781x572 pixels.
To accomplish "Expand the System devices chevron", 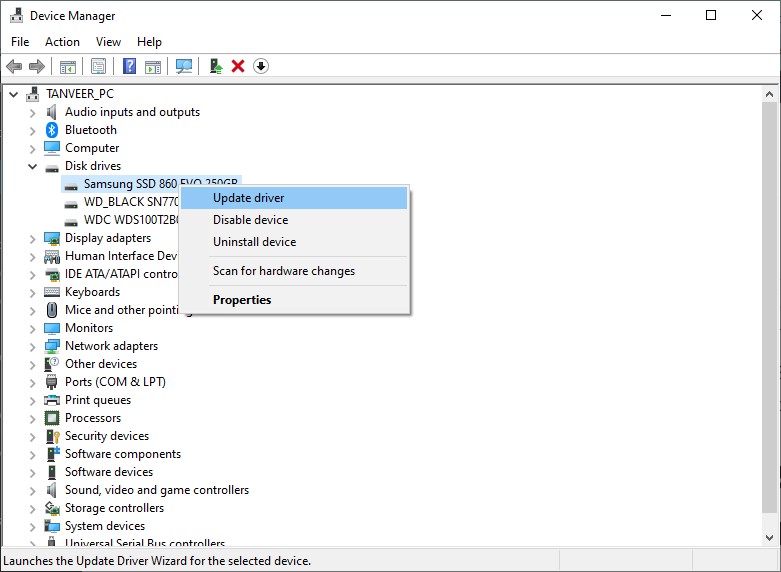I will 33,526.
